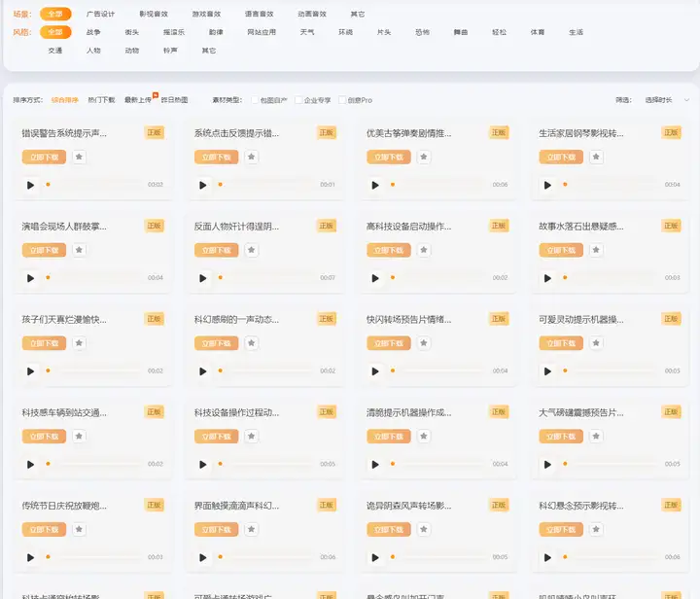Star the 科幻悬念预示 sound

click(596, 529)
